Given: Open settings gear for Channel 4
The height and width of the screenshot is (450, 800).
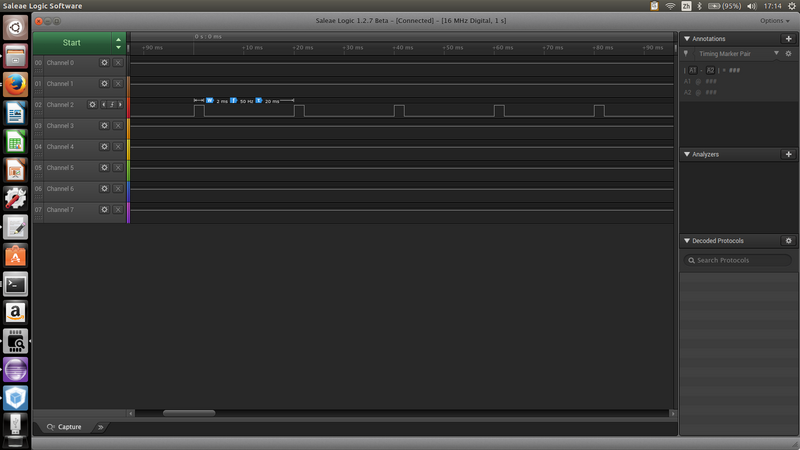Looking at the screenshot, I should (x=104, y=146).
